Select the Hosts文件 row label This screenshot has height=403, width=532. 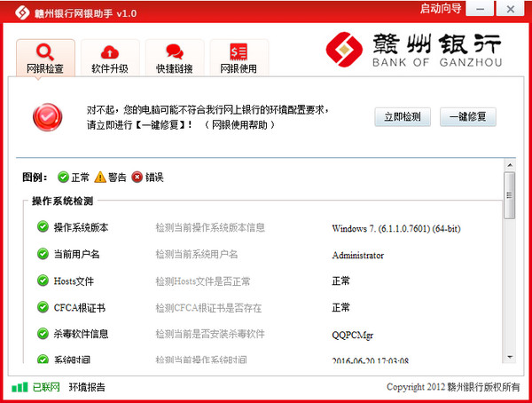click(74, 281)
